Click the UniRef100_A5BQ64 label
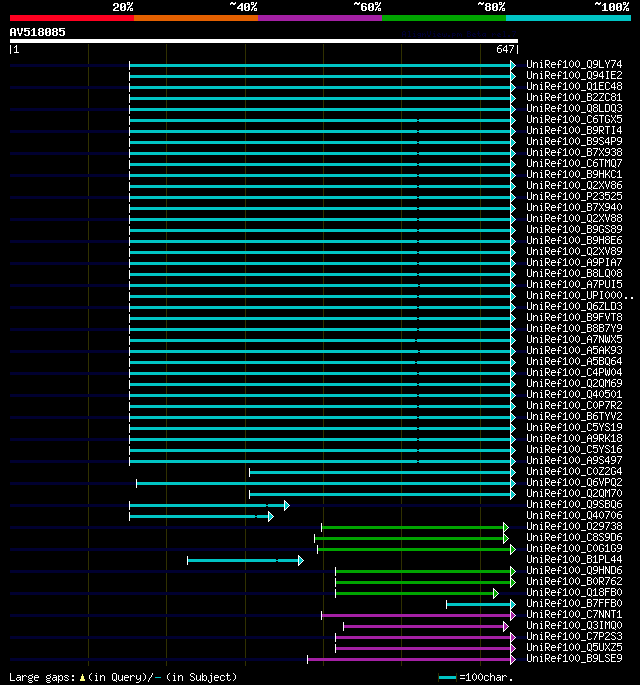Image resolution: width=640 pixels, height=685 pixels. (574, 361)
